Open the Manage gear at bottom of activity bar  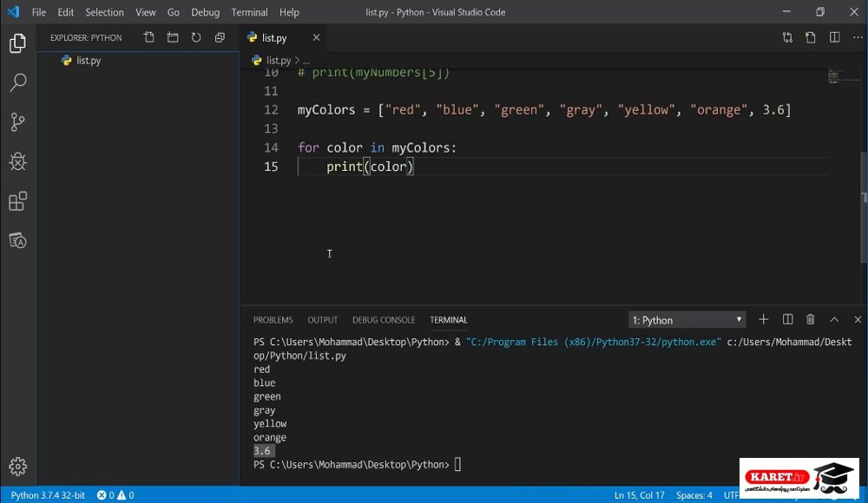17,467
